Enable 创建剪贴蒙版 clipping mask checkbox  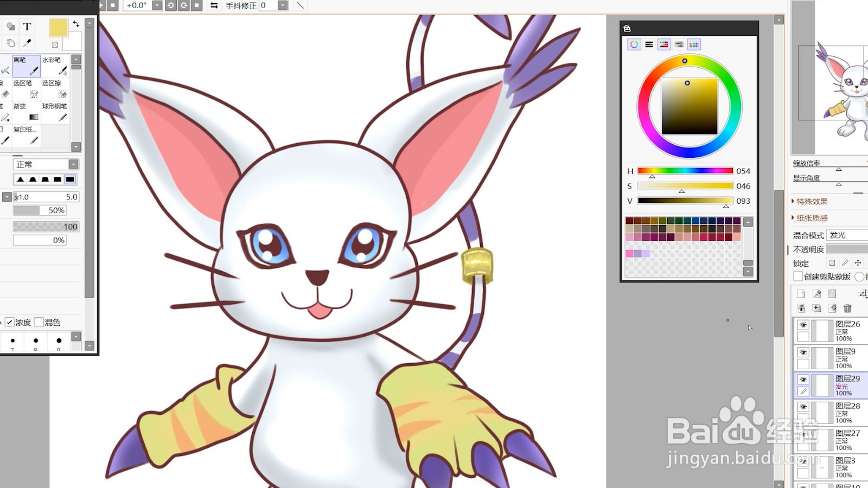click(798, 277)
